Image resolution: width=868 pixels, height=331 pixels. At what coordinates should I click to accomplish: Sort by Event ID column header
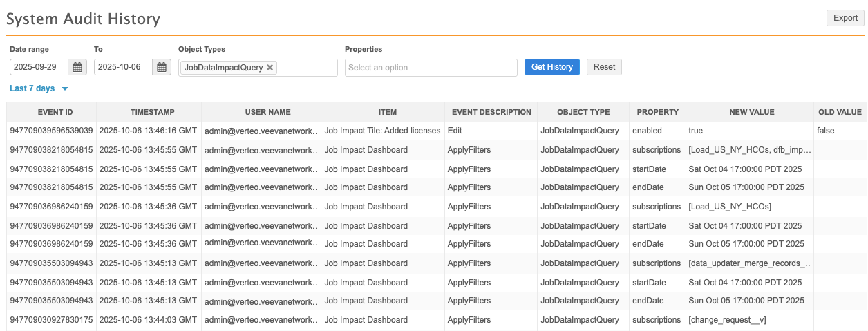(51, 112)
